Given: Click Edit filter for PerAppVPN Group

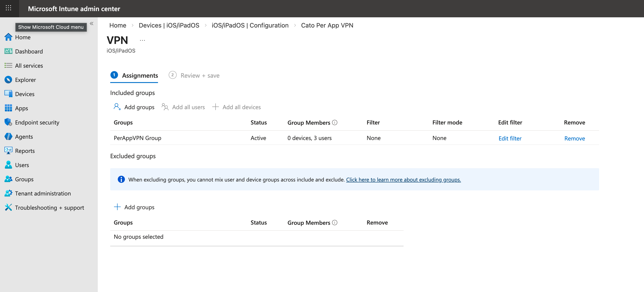Looking at the screenshot, I should tap(510, 138).
